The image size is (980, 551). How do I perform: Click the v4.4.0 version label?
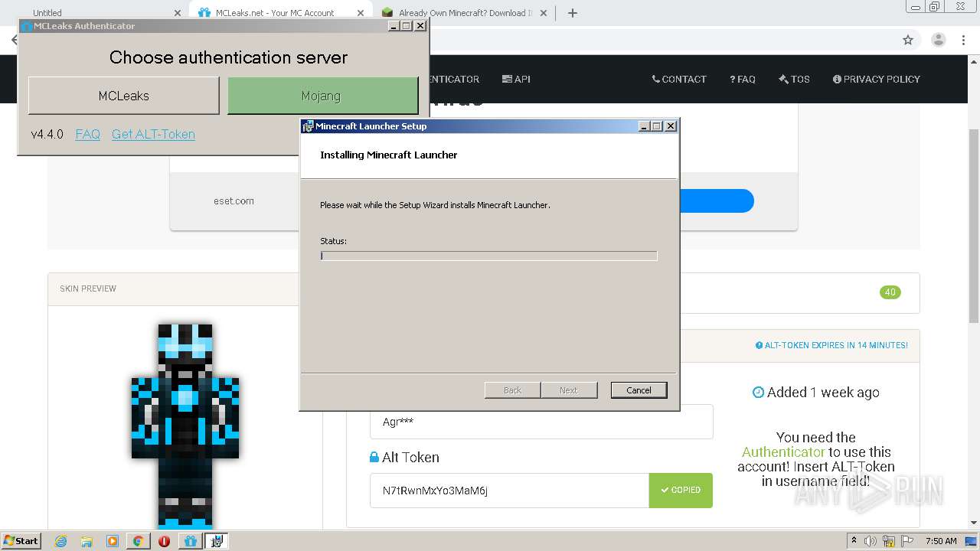click(47, 134)
